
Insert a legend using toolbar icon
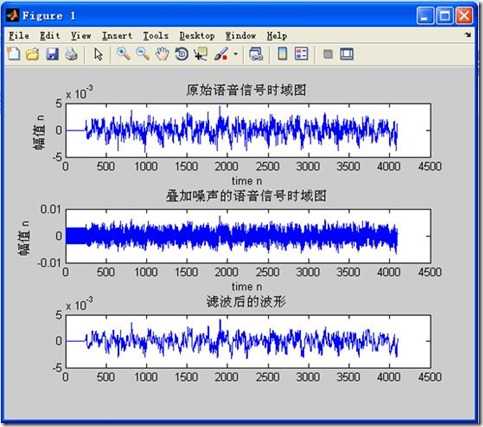[301, 54]
